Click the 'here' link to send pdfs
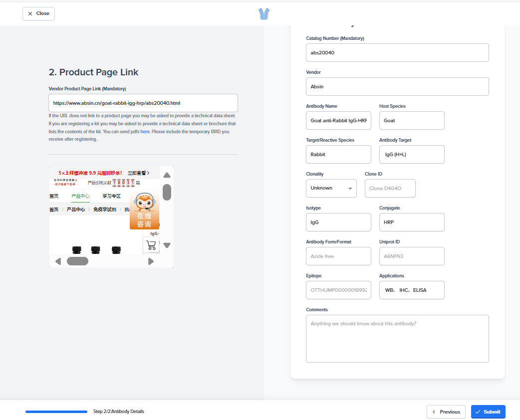The width and height of the screenshot is (520, 420). [x=145, y=132]
